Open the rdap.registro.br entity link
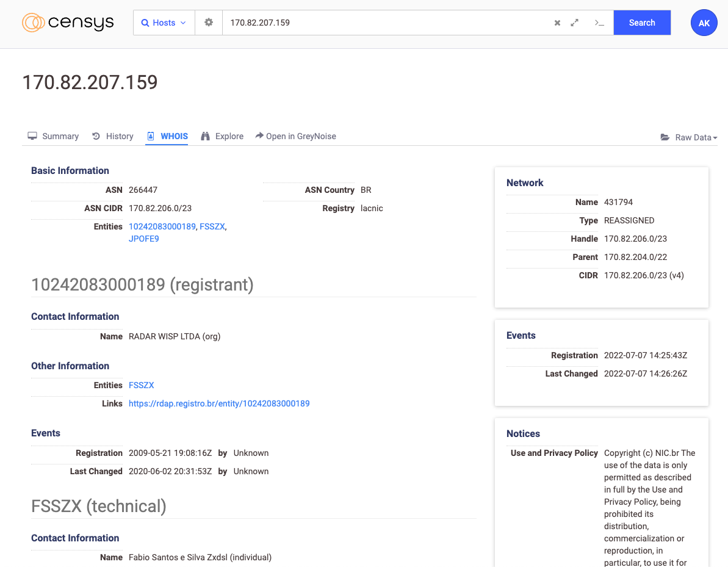The image size is (728, 567). click(x=219, y=403)
